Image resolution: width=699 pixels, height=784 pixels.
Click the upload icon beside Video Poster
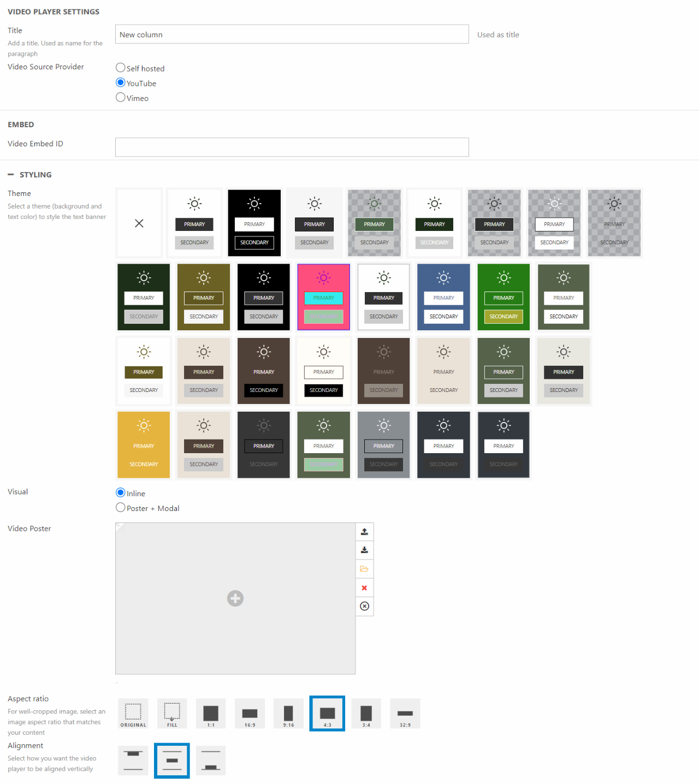(364, 532)
